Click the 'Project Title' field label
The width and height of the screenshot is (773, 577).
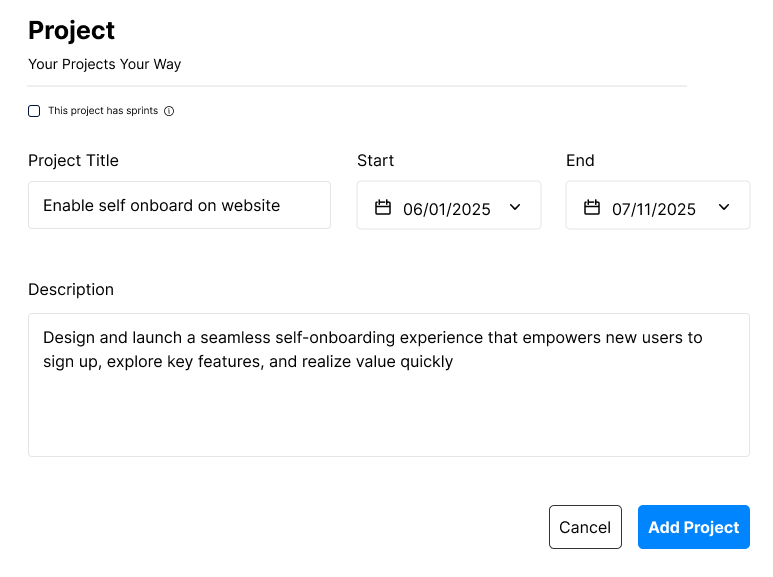pos(73,161)
